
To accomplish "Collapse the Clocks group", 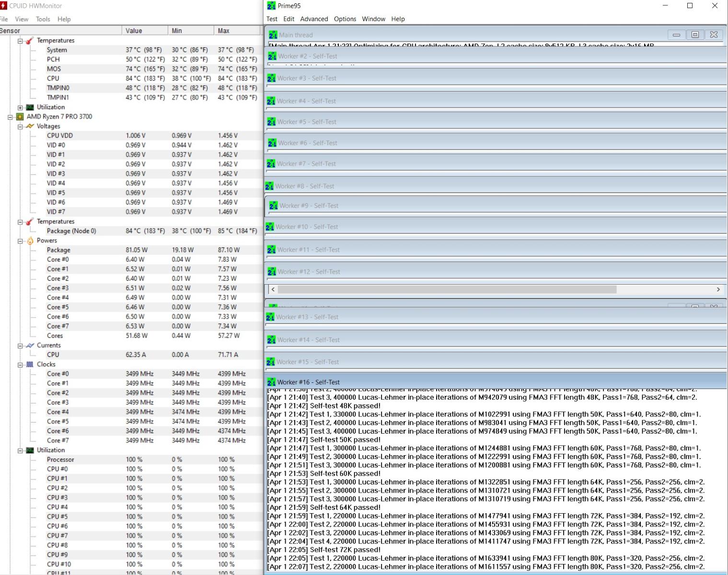I will click(x=20, y=365).
